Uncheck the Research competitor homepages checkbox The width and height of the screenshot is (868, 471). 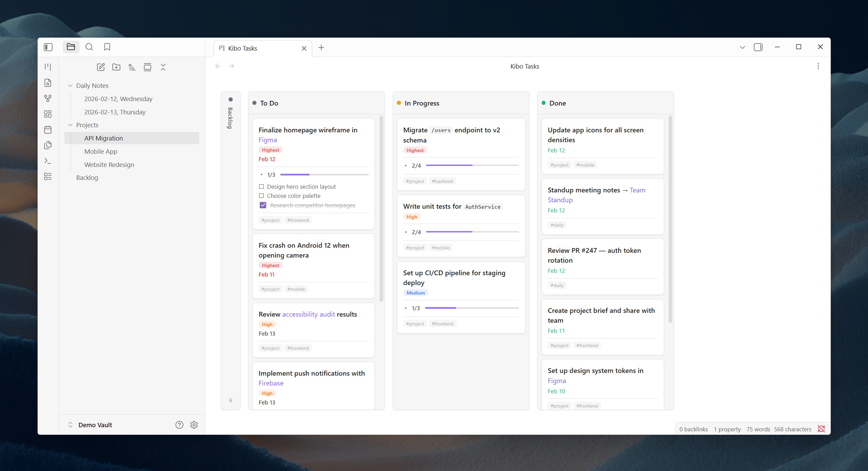pyautogui.click(x=263, y=205)
